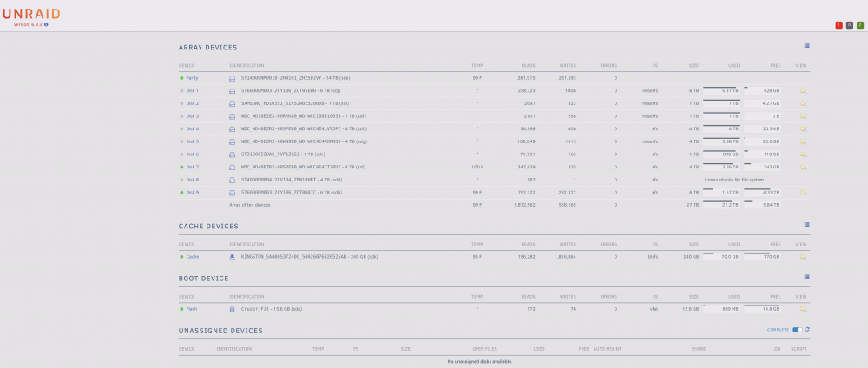Click the gray status dot for Disk 2
Screen dimensions: 868x368
click(181, 103)
